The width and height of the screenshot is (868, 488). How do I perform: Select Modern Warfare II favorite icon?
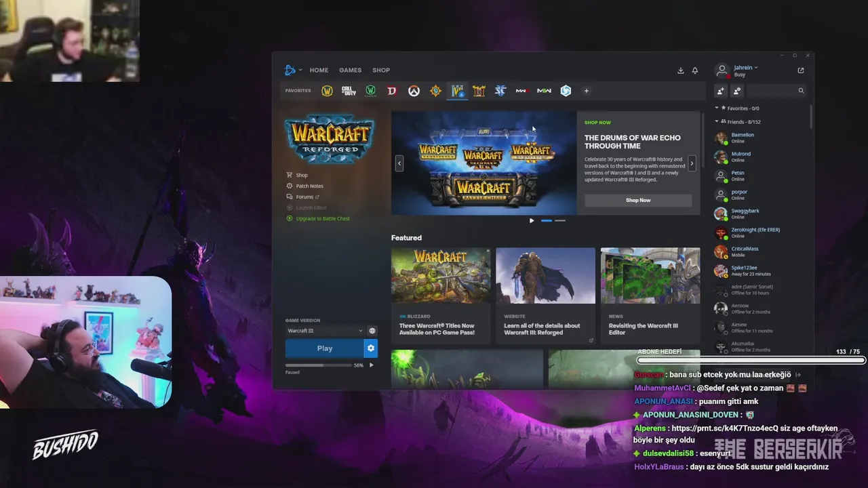(544, 91)
